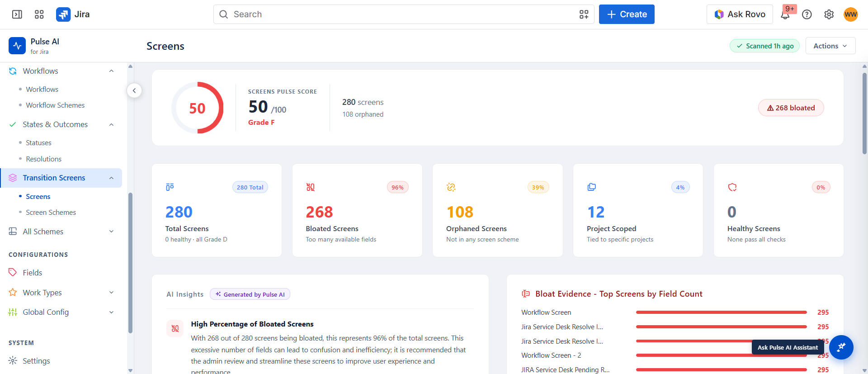The image size is (868, 374).
Task: Open the Actions dropdown
Action: (x=830, y=46)
